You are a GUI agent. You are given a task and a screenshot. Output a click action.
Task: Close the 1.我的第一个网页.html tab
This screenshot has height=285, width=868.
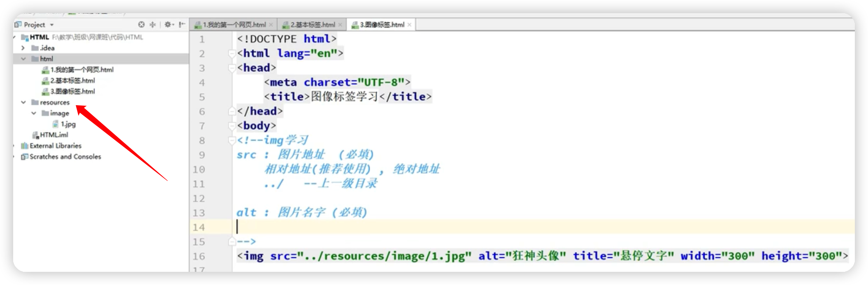pos(271,25)
